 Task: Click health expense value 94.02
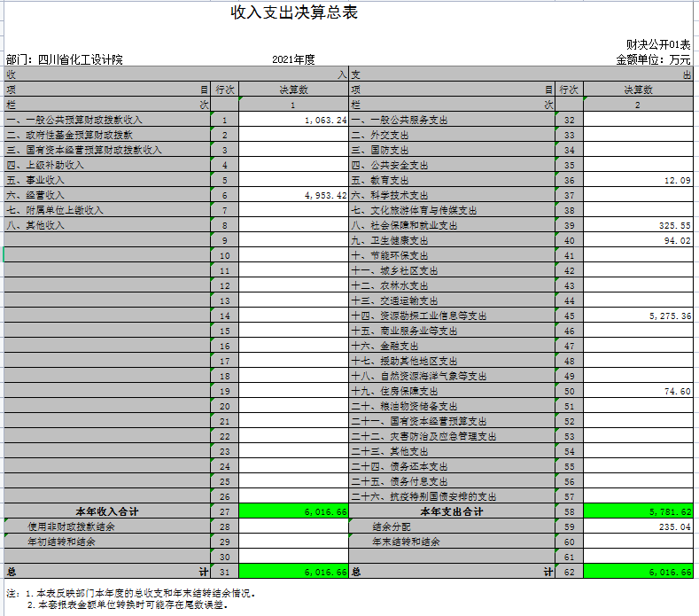tap(638, 240)
